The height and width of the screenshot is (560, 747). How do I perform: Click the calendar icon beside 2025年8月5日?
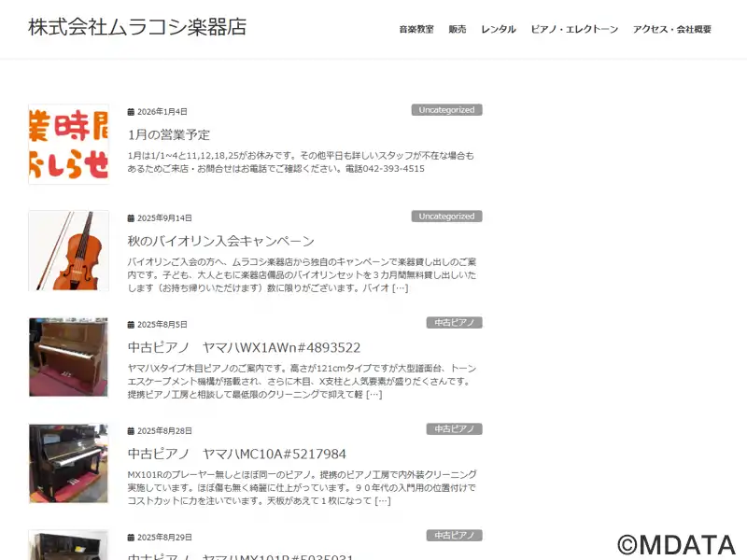click(131, 325)
